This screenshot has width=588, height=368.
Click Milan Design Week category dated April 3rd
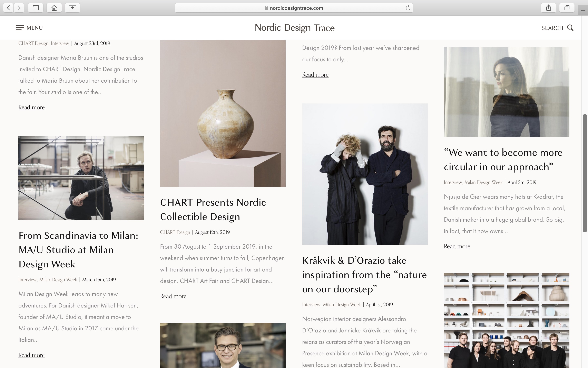483,182
